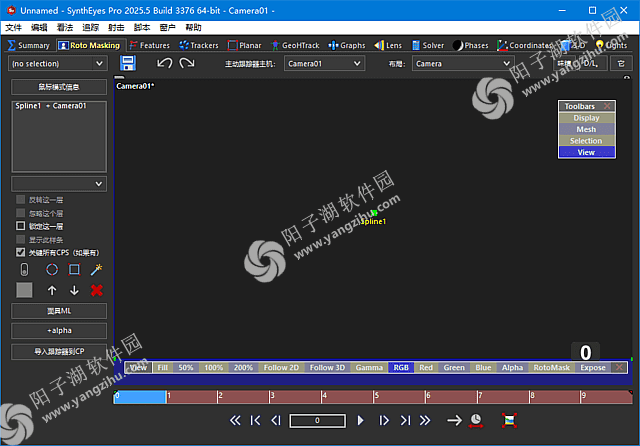This screenshot has width=640, height=446.
Task: Select the circle spline creation tool
Action: coord(52,270)
